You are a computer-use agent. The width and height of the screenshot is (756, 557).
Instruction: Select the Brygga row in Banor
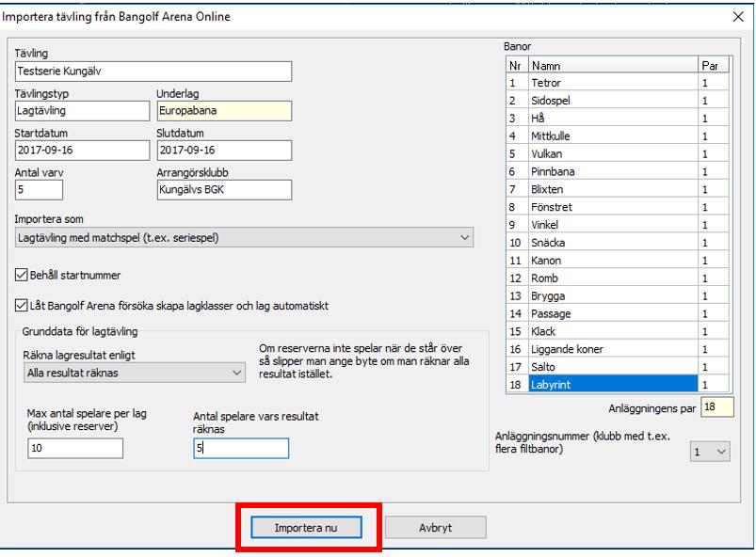point(618,296)
